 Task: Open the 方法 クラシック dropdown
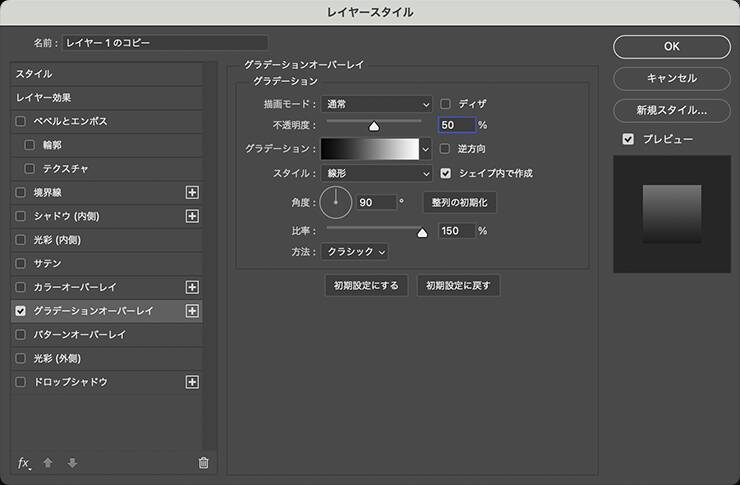tap(355, 252)
